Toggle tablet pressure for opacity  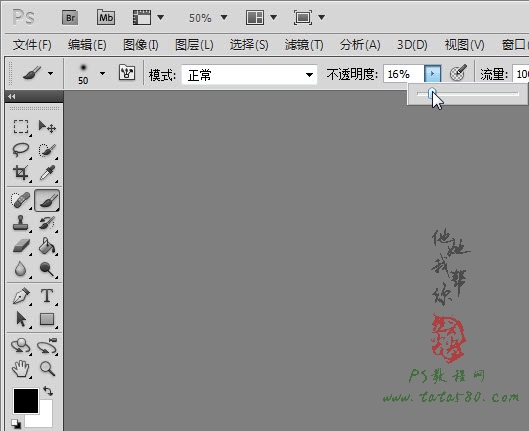(458, 73)
